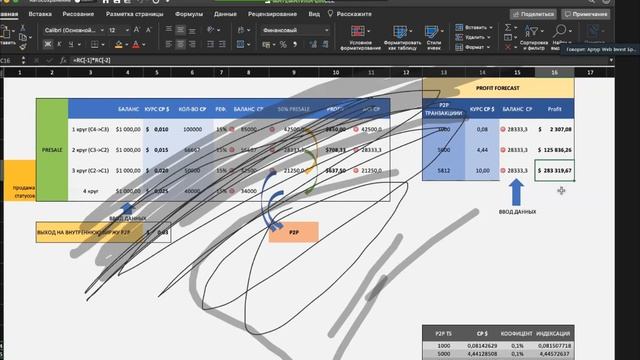640x360 pixels.
Task: Click the AutoSum sigma icon
Action: click(x=508, y=28)
